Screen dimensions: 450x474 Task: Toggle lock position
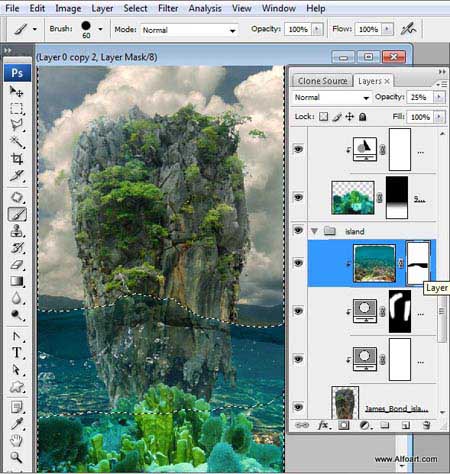coord(349,117)
